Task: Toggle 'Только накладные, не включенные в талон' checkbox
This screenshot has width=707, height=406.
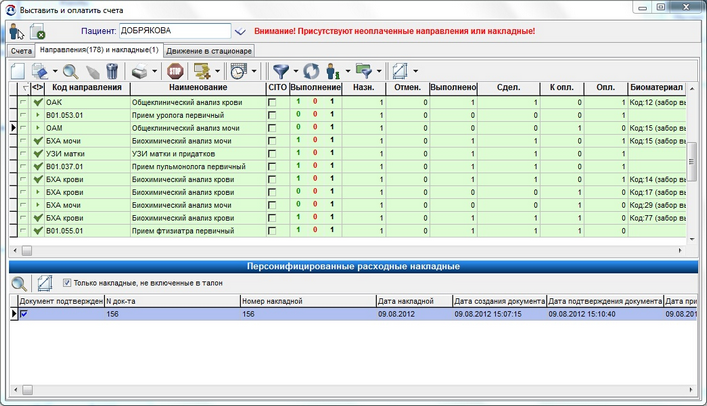Action: (x=67, y=283)
